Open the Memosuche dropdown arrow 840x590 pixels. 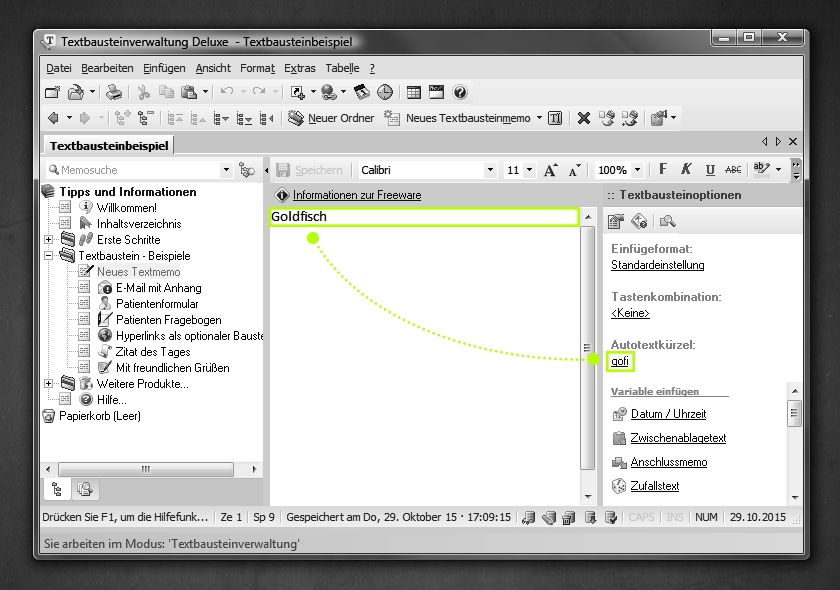tap(226, 170)
